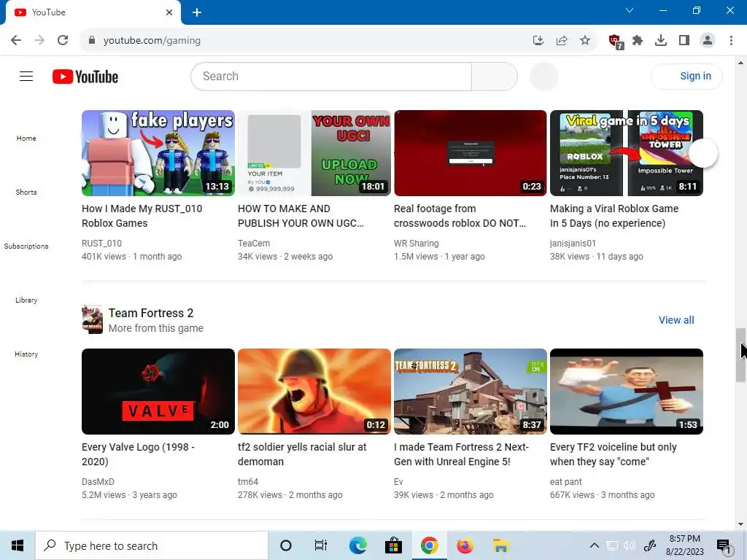Go back using the browser back arrow

point(16,41)
